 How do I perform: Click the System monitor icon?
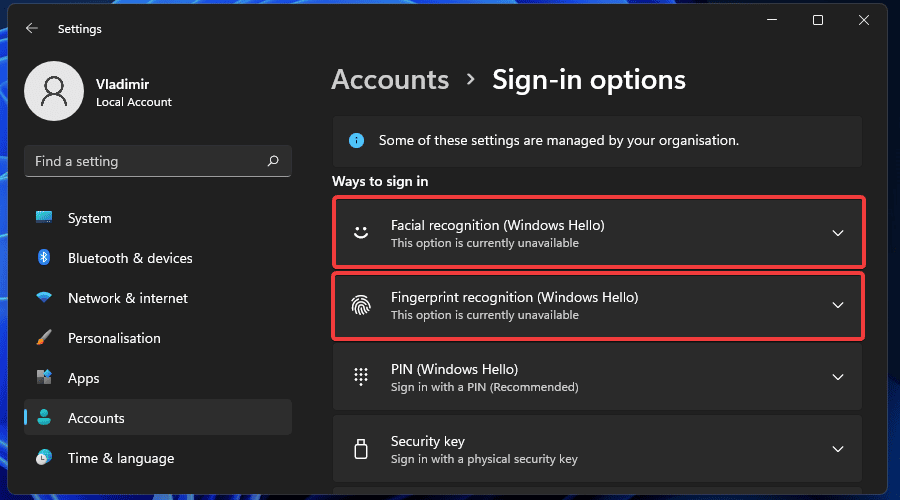coord(44,217)
